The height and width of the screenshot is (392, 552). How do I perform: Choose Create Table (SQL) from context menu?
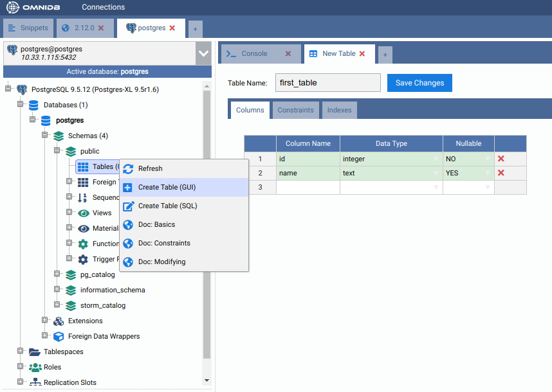[x=167, y=206]
